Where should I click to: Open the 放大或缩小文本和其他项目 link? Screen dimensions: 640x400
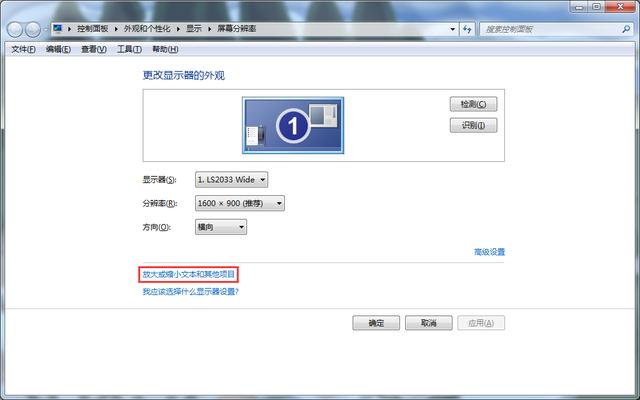click(189, 274)
